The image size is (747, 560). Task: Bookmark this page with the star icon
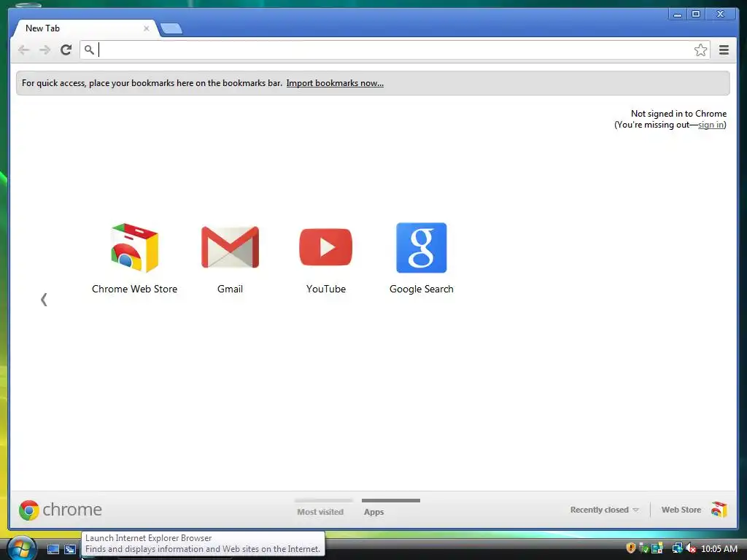point(700,50)
